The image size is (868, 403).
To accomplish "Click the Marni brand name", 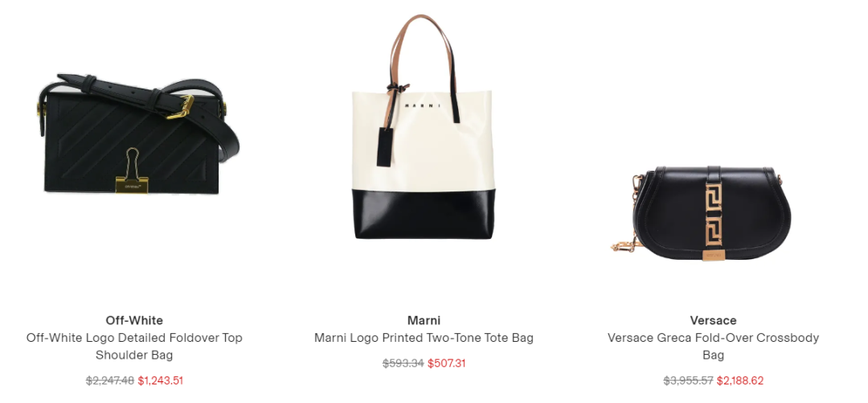I will (x=424, y=320).
